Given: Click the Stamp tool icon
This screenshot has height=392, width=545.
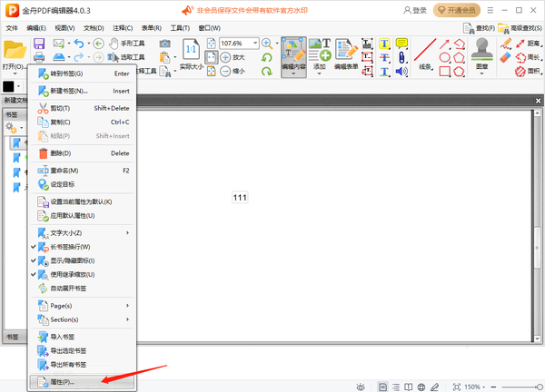Looking at the screenshot, I should click(x=482, y=50).
